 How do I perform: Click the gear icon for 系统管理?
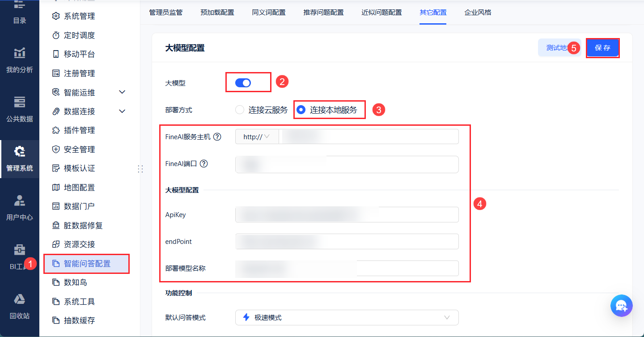pyautogui.click(x=56, y=16)
